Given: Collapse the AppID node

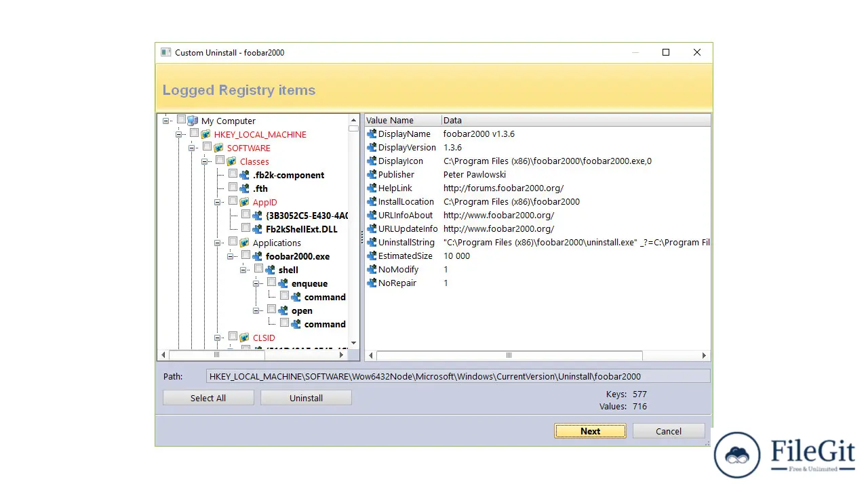Looking at the screenshot, I should click(x=218, y=202).
